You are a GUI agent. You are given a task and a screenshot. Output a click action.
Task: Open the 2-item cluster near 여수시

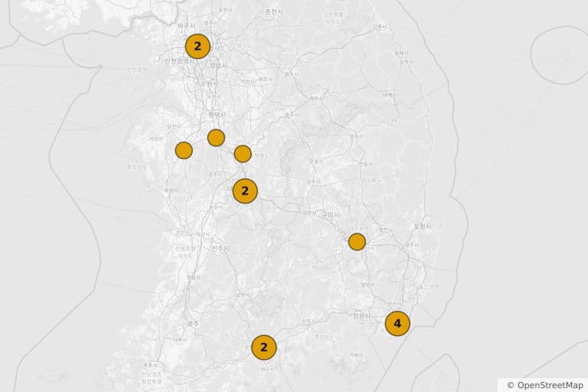click(x=264, y=348)
